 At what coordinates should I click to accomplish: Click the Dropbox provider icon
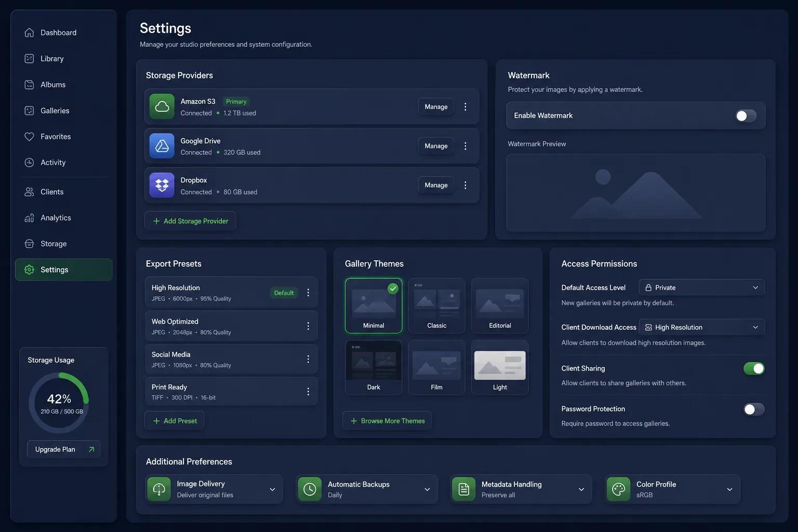(162, 185)
